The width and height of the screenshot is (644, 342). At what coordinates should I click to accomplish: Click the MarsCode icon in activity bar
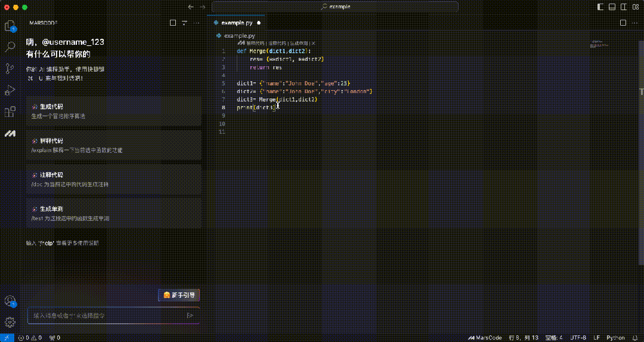pos(10,133)
